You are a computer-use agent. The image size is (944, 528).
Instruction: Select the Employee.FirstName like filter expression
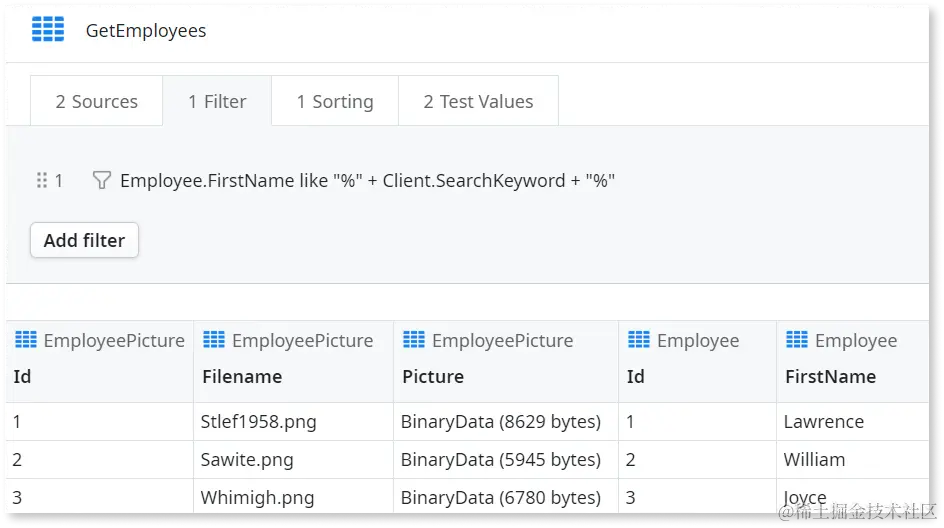click(367, 181)
